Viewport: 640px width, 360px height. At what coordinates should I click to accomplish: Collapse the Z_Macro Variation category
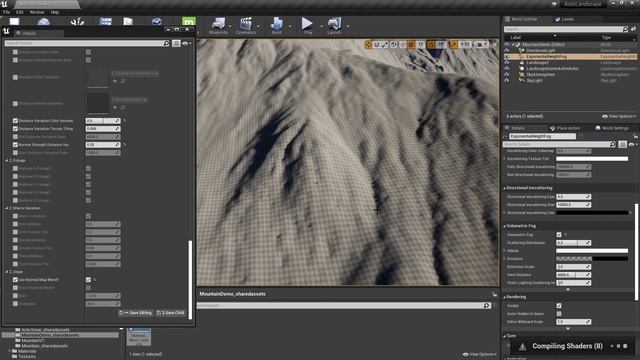click(7, 208)
